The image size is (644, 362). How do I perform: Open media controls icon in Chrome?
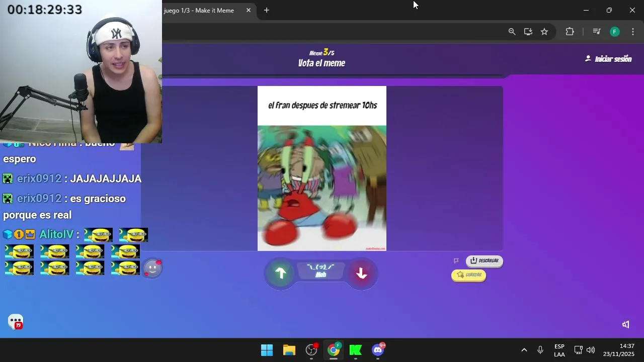coord(597,32)
